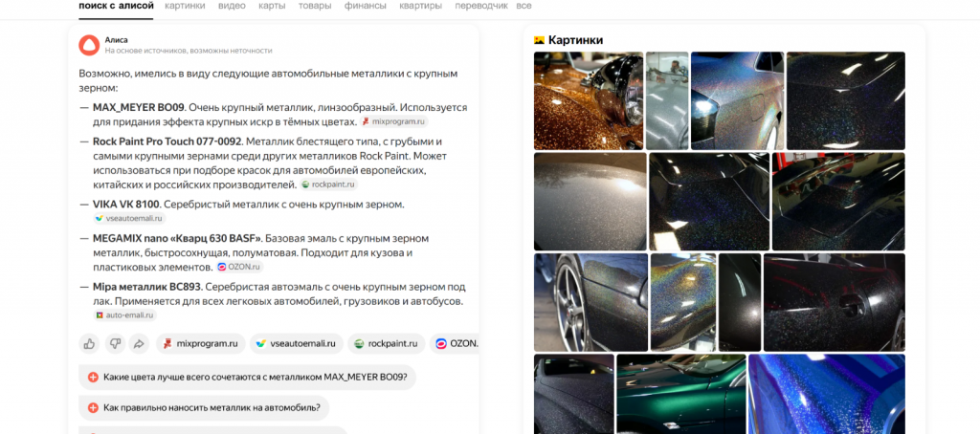The height and width of the screenshot is (434, 980).
Task: Go to the карты tab
Action: [x=272, y=6]
